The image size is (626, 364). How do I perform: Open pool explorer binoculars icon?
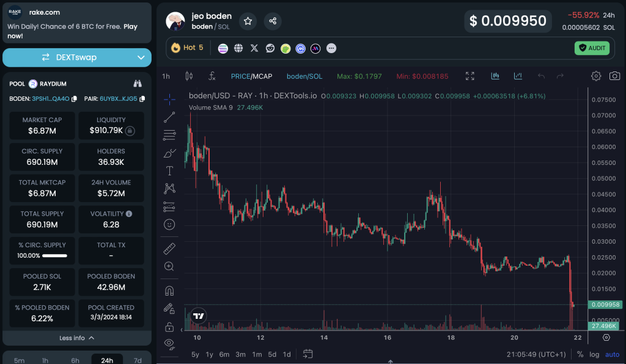[x=138, y=83]
